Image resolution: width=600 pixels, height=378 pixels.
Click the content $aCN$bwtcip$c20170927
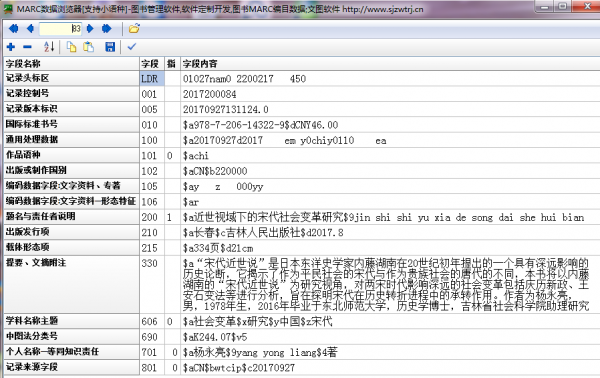[238, 368]
